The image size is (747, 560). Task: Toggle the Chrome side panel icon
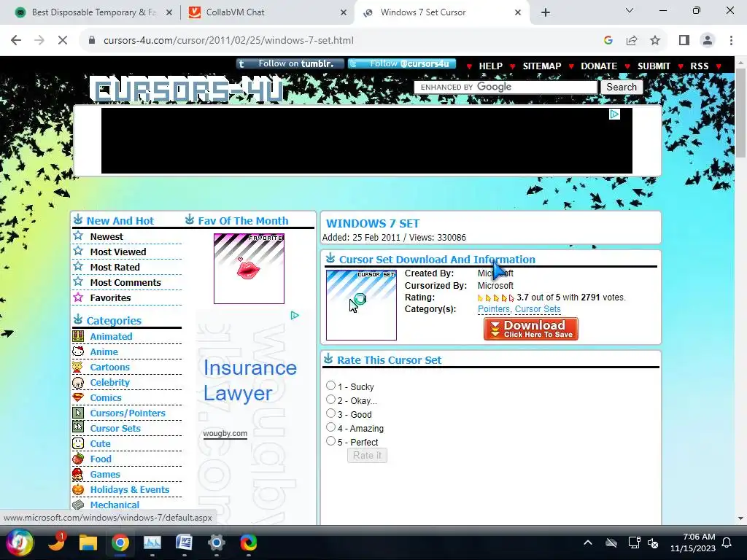pyautogui.click(x=684, y=41)
